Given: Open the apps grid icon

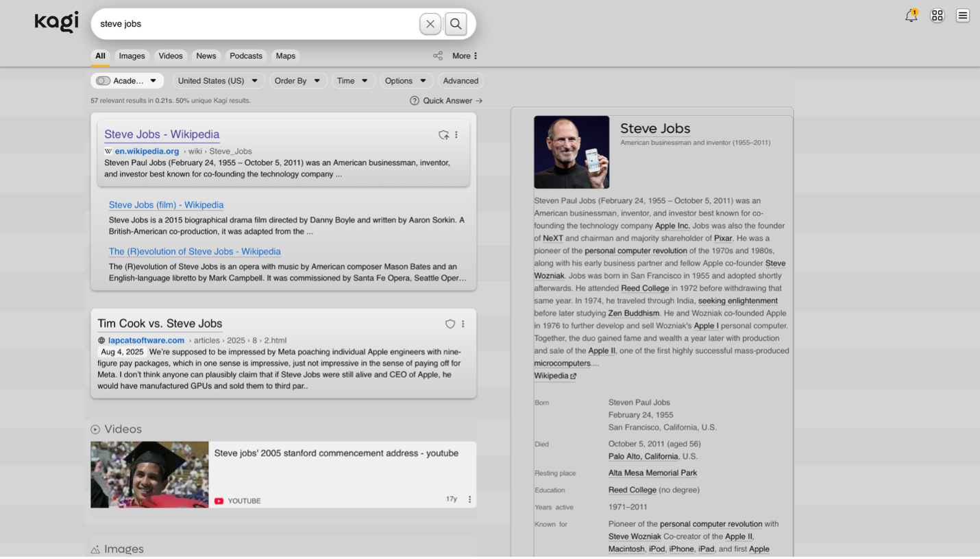Looking at the screenshot, I should click(x=937, y=16).
